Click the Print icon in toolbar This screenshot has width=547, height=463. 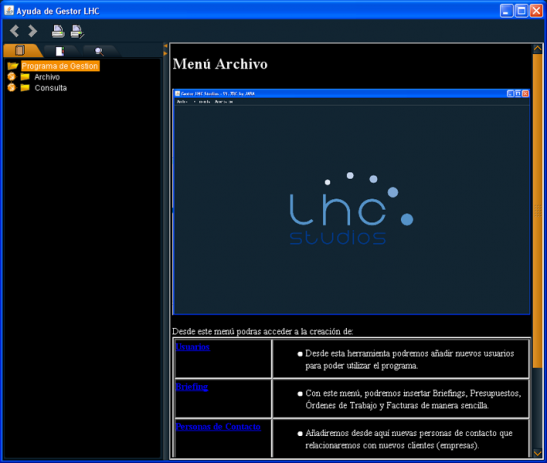(x=58, y=31)
